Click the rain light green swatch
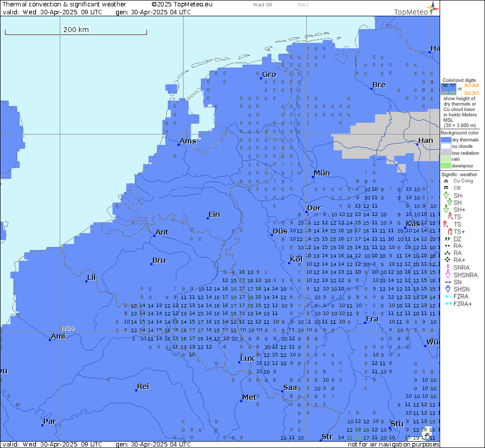 446,159
